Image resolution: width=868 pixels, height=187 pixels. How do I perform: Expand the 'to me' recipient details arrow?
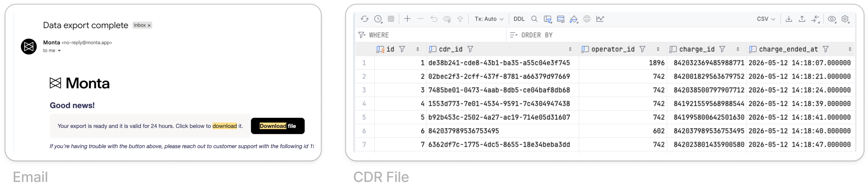point(59,51)
